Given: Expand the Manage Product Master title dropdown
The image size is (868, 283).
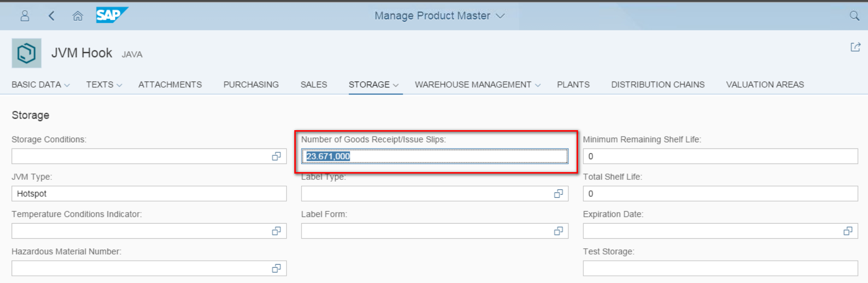Looking at the screenshot, I should [x=500, y=16].
